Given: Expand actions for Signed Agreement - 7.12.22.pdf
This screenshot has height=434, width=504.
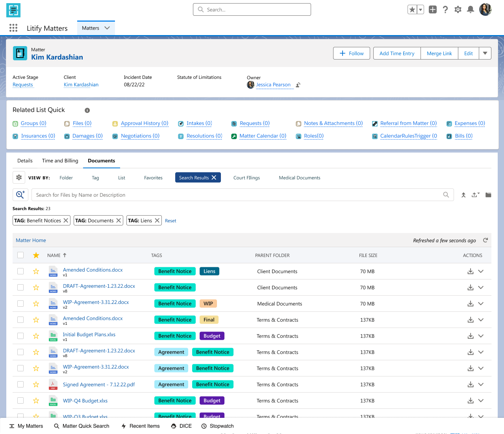Looking at the screenshot, I should click(481, 384).
